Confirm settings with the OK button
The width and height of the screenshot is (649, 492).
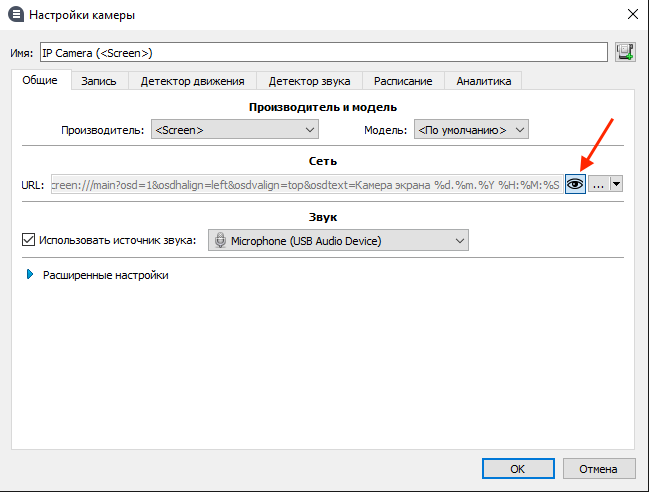pyautogui.click(x=517, y=467)
